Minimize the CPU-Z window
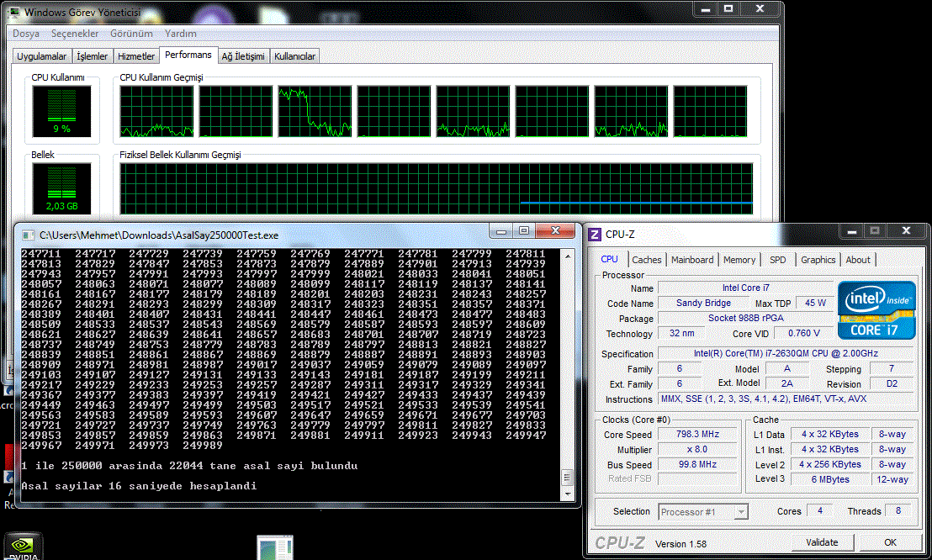 click(852, 230)
